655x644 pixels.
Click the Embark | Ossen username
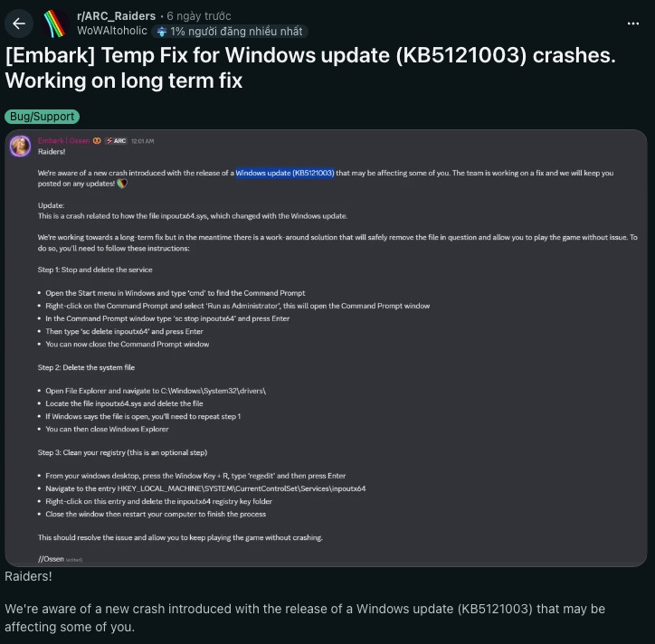click(x=63, y=141)
